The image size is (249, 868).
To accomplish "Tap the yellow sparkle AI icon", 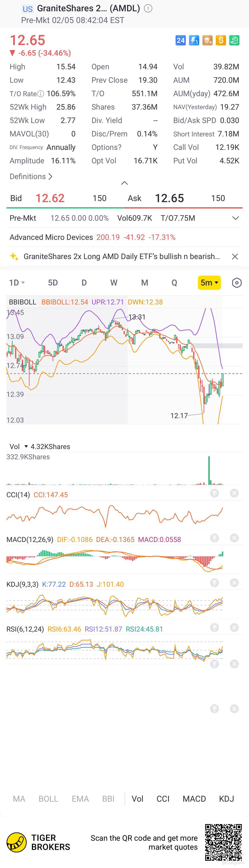I will (14, 256).
